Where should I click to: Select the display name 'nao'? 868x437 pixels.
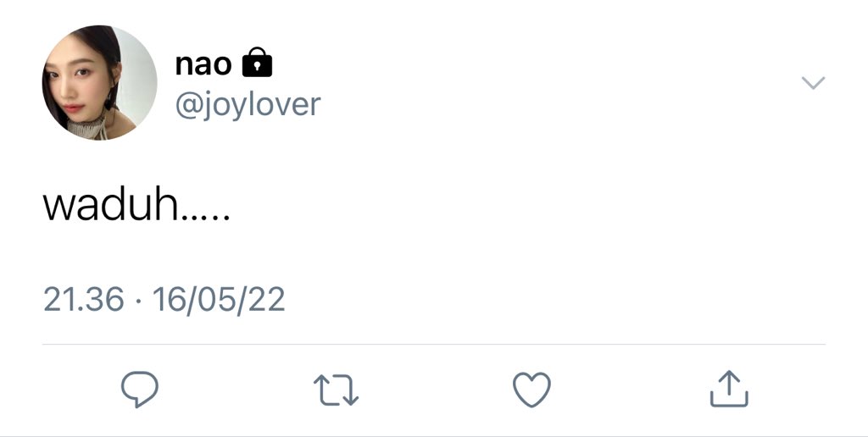click(x=203, y=64)
